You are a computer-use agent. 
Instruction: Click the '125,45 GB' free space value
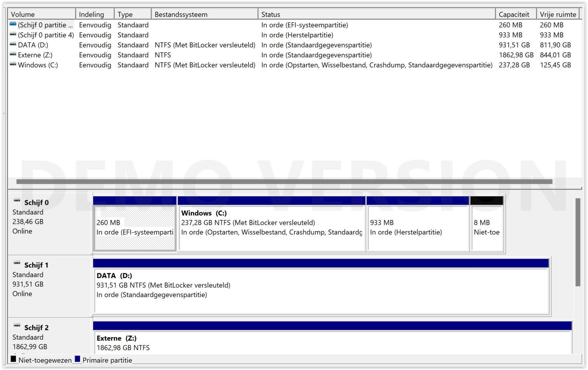pyautogui.click(x=556, y=65)
